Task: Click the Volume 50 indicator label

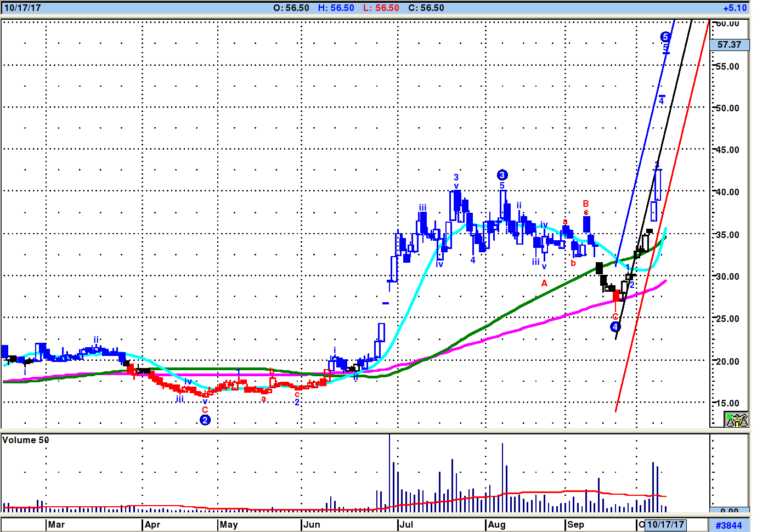Action: pyautogui.click(x=26, y=440)
